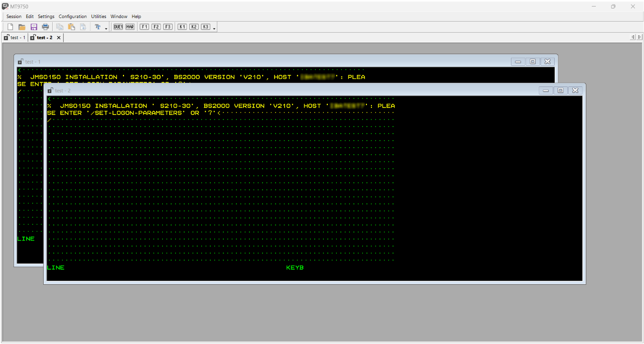644x344 pixels.
Task: Open a session file via the folder icon
Action: (x=22, y=27)
